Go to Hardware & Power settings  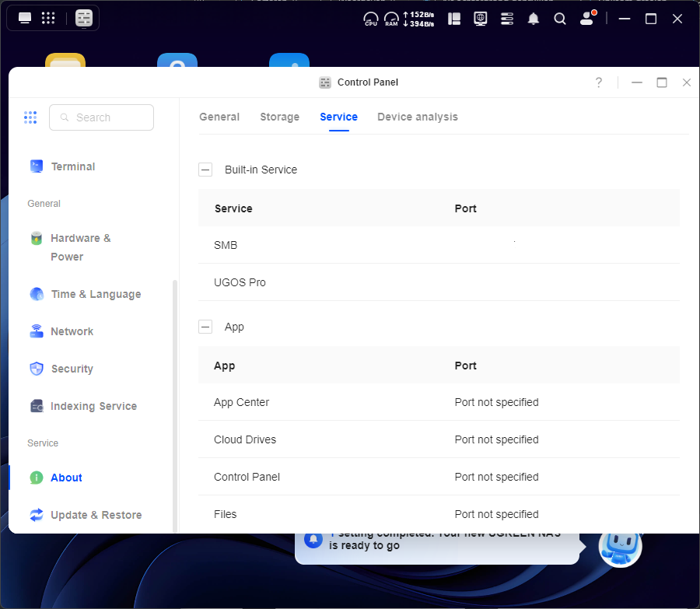click(80, 247)
